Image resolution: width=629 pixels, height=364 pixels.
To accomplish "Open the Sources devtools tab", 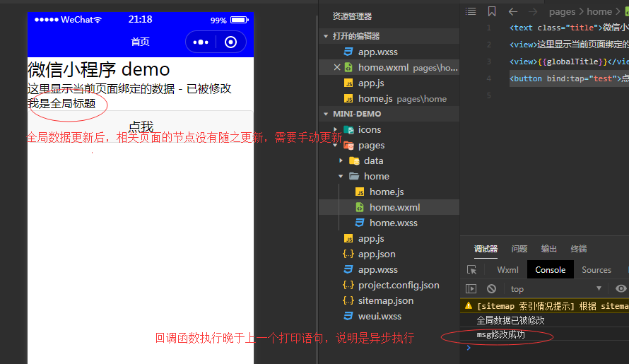I will pos(596,270).
